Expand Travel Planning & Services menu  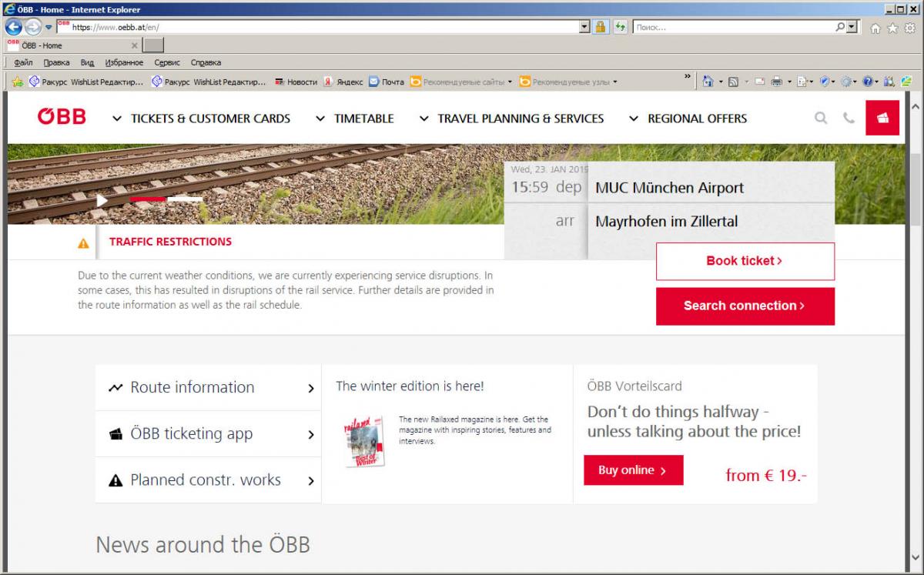coord(511,119)
